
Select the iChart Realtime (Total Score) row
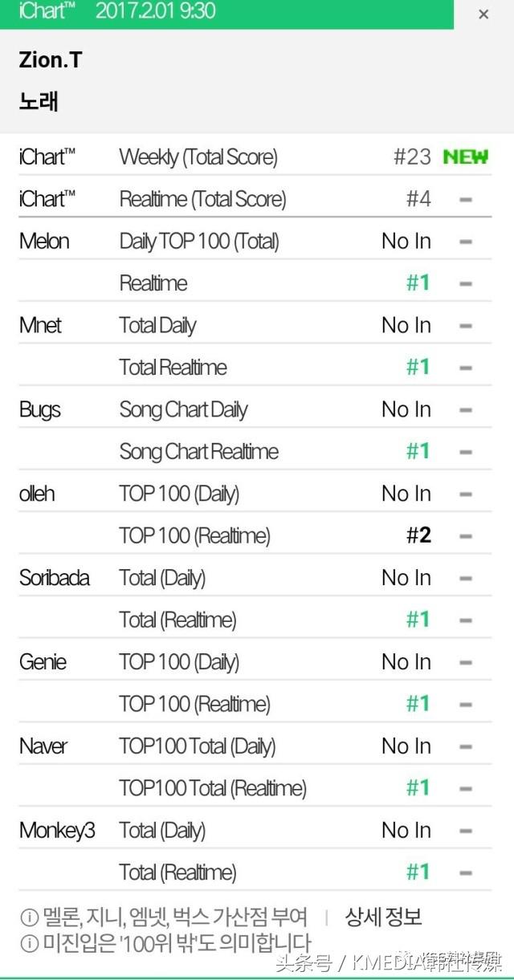[x=202, y=199]
